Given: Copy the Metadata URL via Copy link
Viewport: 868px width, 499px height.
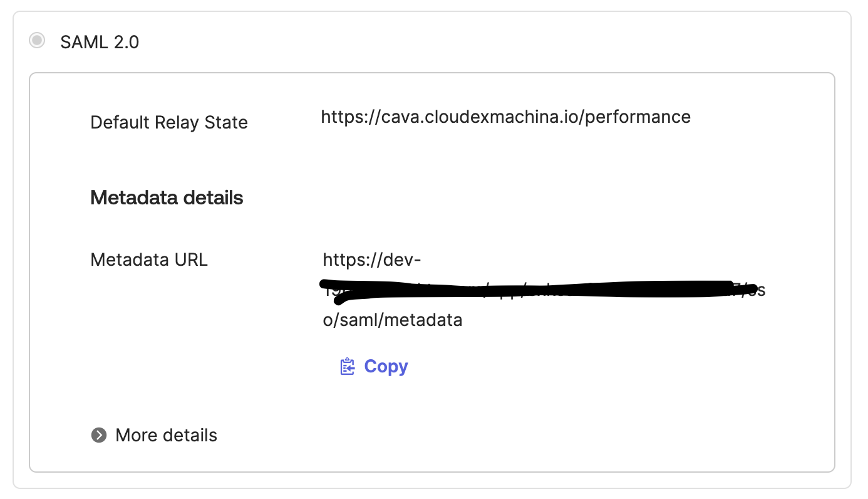Looking at the screenshot, I should 374,367.
